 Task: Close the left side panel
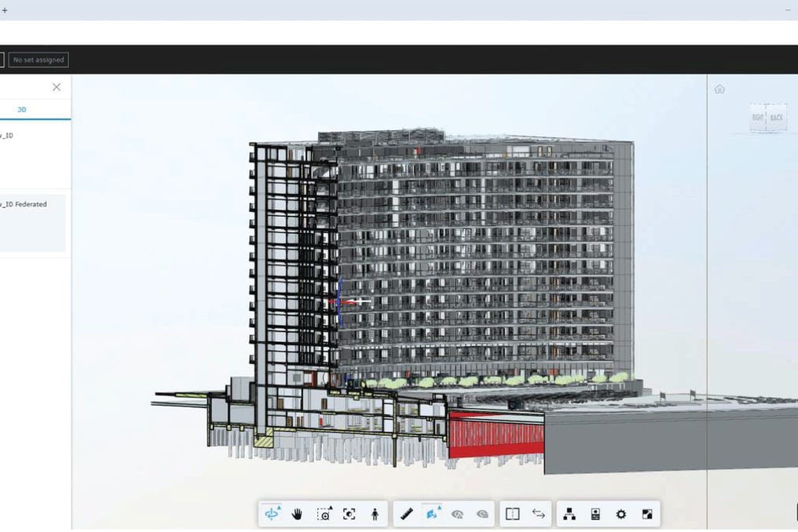(56, 87)
